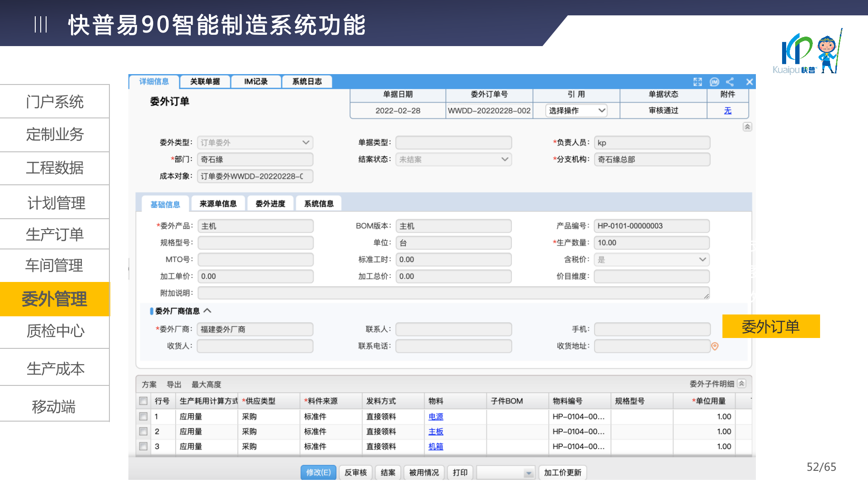This screenshot has width=868, height=488.
Task: Open the 选择操作 dropdown
Action: point(576,111)
